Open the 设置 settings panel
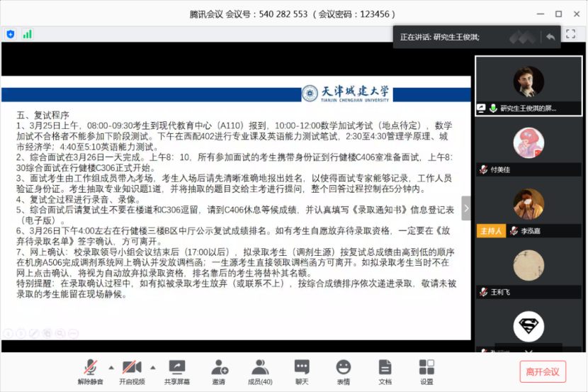The width and height of the screenshot is (588, 392). tap(426, 372)
